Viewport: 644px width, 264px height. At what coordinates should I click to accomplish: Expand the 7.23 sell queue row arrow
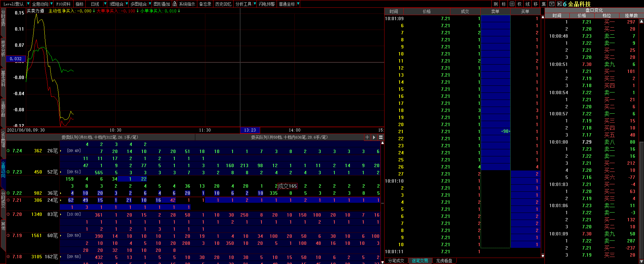(x=61, y=172)
